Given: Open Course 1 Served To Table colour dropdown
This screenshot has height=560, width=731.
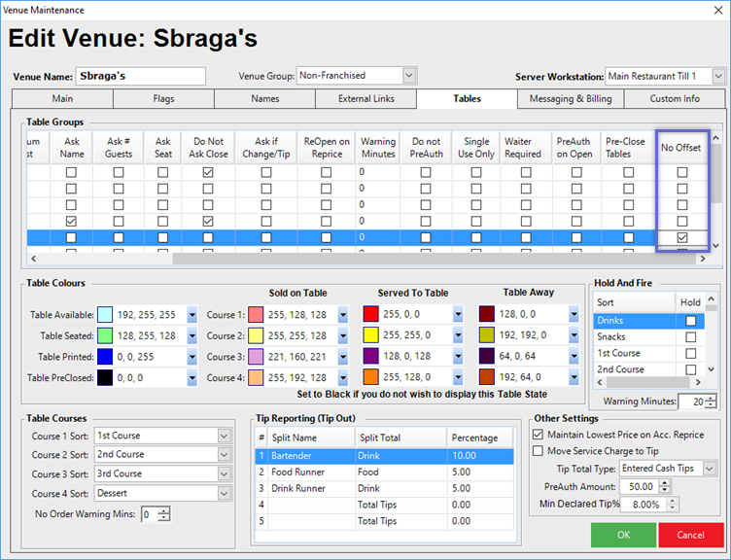Looking at the screenshot, I should coord(458,315).
